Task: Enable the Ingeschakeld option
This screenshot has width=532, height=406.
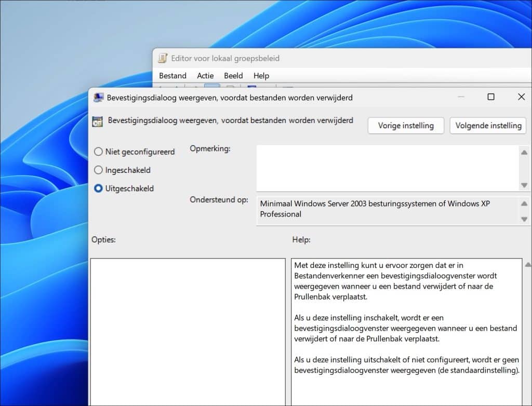Action: tap(98, 170)
